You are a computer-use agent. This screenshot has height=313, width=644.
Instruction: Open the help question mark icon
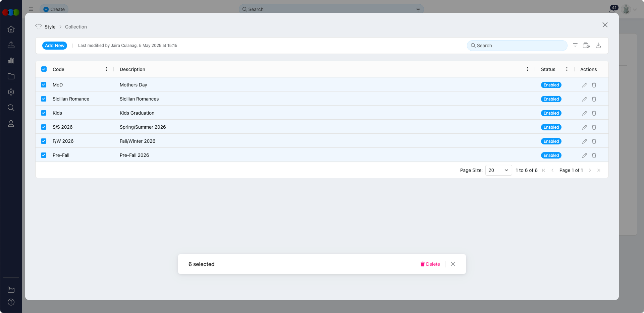[x=11, y=302]
